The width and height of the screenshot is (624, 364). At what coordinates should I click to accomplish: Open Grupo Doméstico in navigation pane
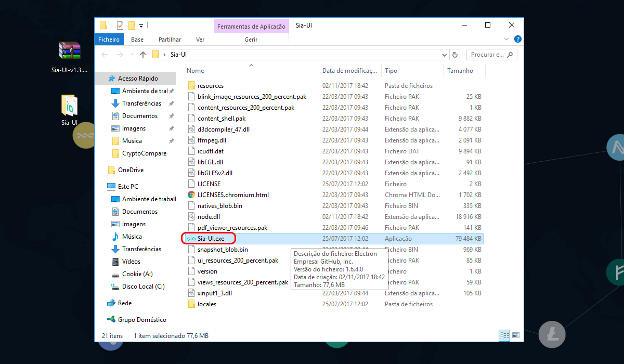[142, 320]
